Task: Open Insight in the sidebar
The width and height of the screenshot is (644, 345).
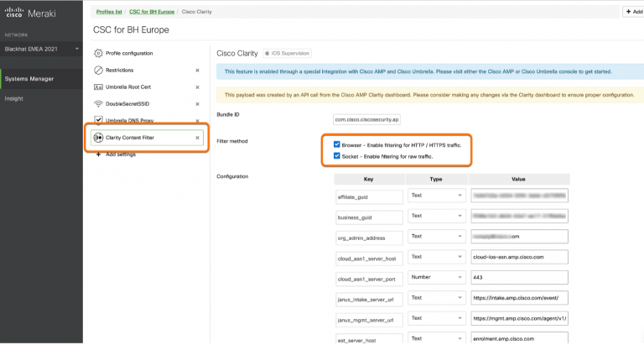Action: tap(14, 98)
